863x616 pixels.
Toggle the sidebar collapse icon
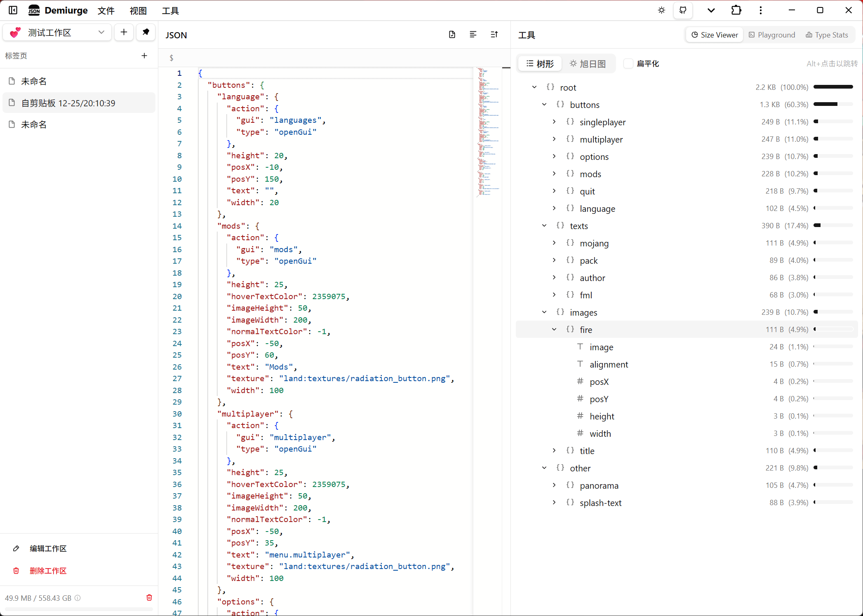coord(13,10)
